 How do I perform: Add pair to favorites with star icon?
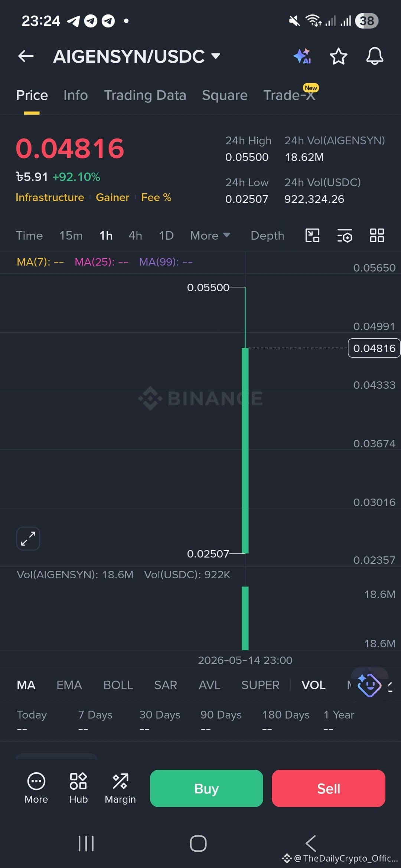338,56
